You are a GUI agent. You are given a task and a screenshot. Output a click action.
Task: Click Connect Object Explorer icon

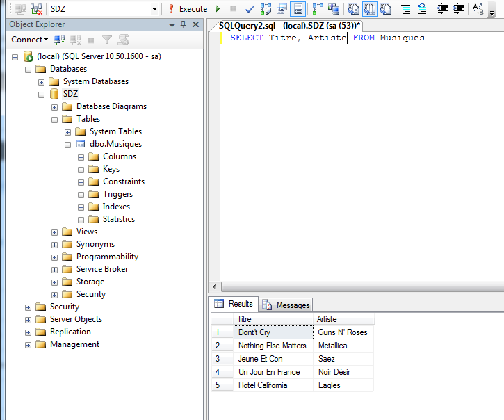pyautogui.click(x=60, y=40)
